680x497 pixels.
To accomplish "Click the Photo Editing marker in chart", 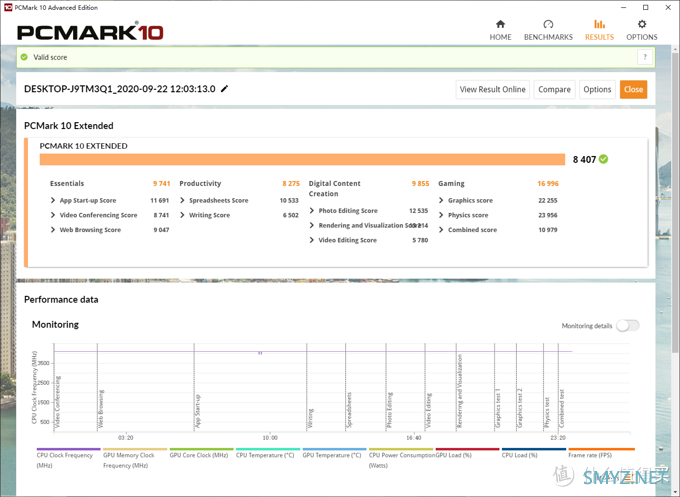I will click(389, 410).
